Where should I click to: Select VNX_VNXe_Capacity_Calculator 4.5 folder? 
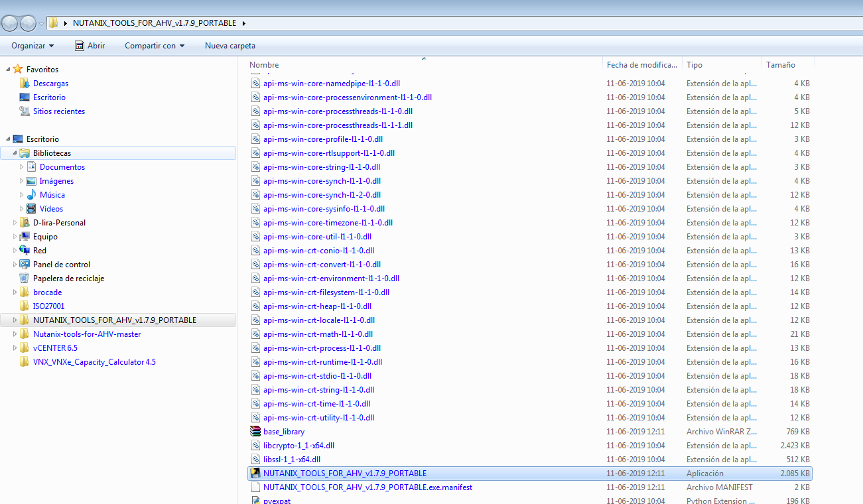94,362
